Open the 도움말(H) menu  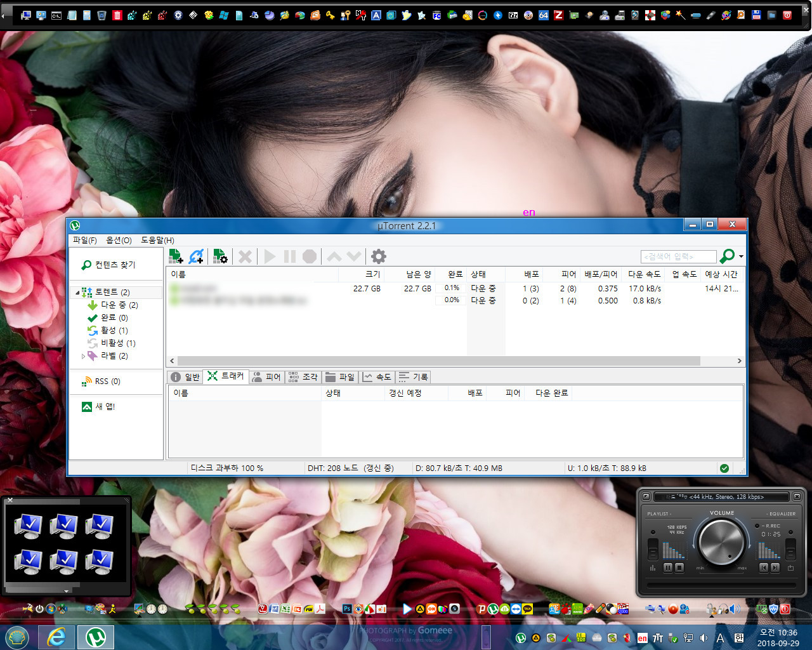tap(157, 240)
